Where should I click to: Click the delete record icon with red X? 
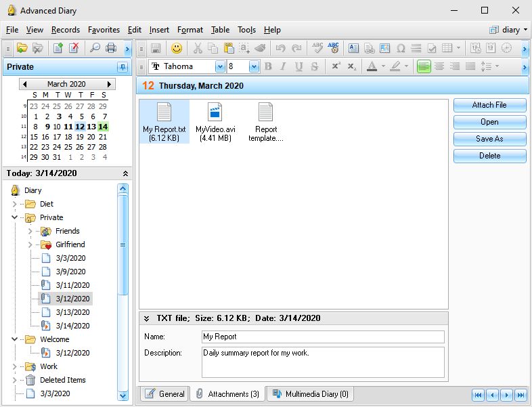[x=74, y=48]
